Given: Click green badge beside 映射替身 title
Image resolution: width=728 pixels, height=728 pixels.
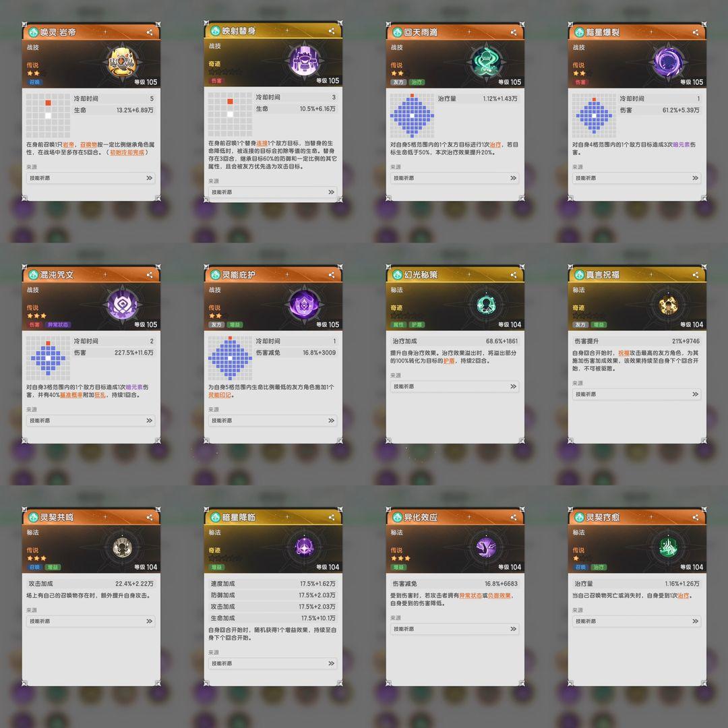Looking at the screenshot, I should [x=215, y=30].
